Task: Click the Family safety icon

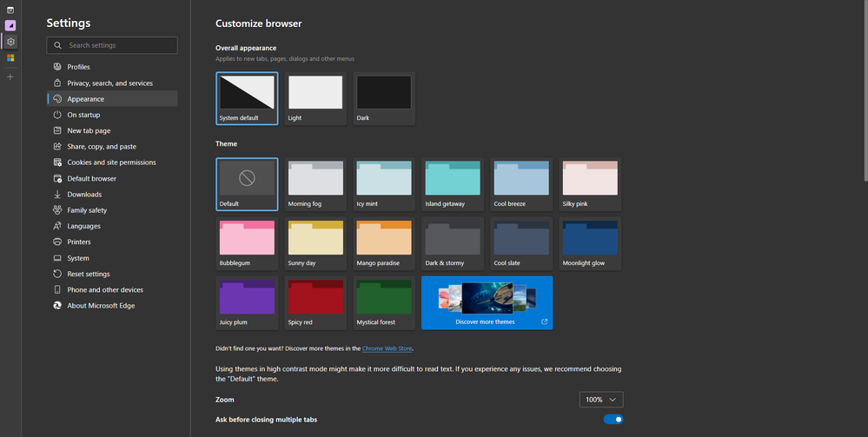Action: click(x=57, y=210)
